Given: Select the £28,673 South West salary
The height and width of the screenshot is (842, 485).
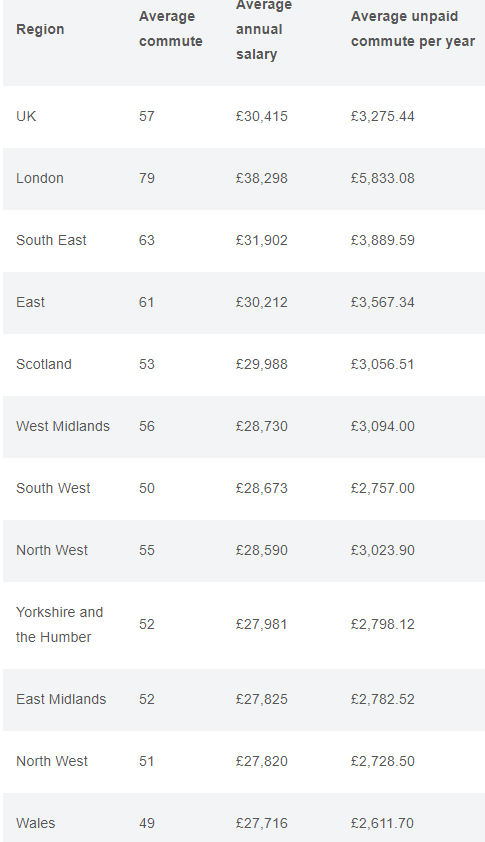Looking at the screenshot, I should click(262, 488).
